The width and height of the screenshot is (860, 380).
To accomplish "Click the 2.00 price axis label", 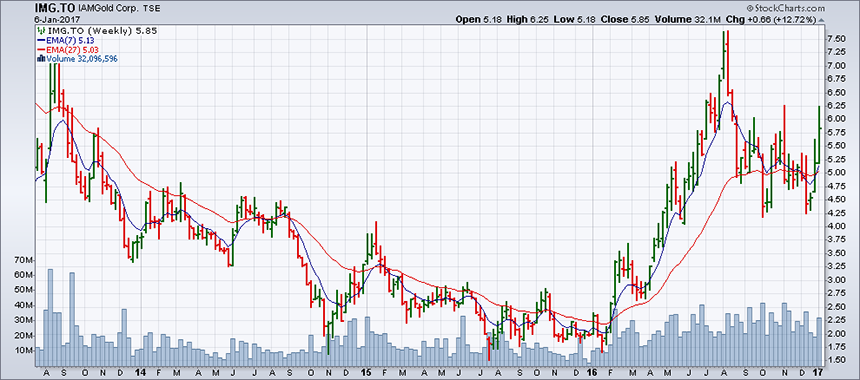I will tap(837, 334).
